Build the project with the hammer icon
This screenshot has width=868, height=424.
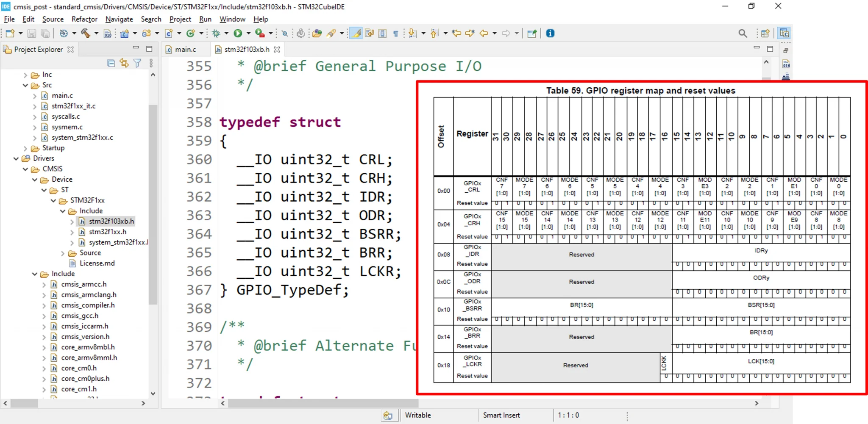tap(84, 33)
